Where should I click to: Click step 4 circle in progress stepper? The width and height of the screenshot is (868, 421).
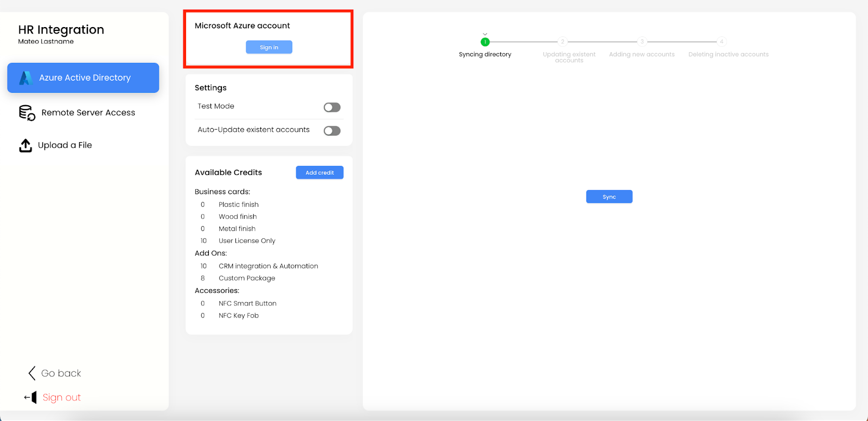[x=722, y=42]
